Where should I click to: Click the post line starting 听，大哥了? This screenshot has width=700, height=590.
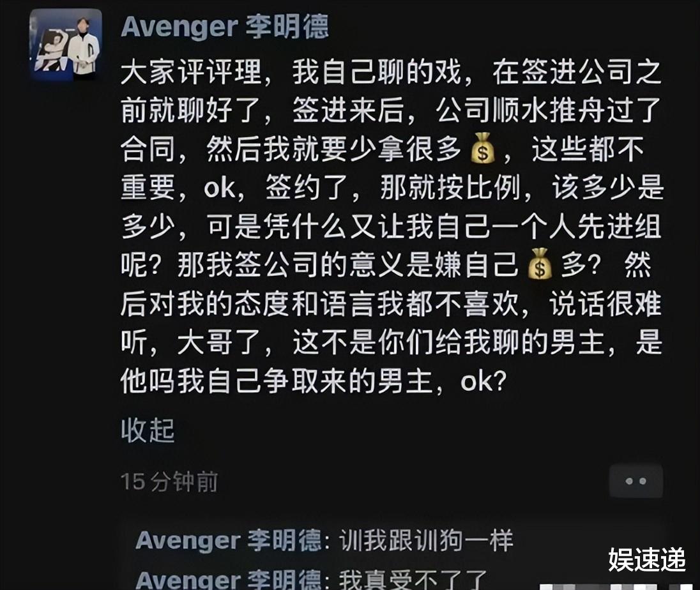(391, 342)
